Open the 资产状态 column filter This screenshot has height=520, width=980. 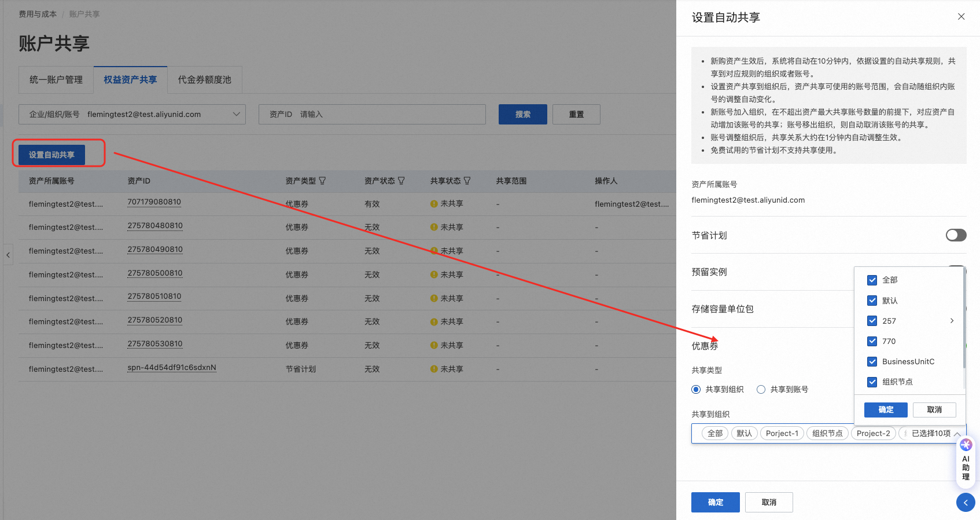[401, 181]
